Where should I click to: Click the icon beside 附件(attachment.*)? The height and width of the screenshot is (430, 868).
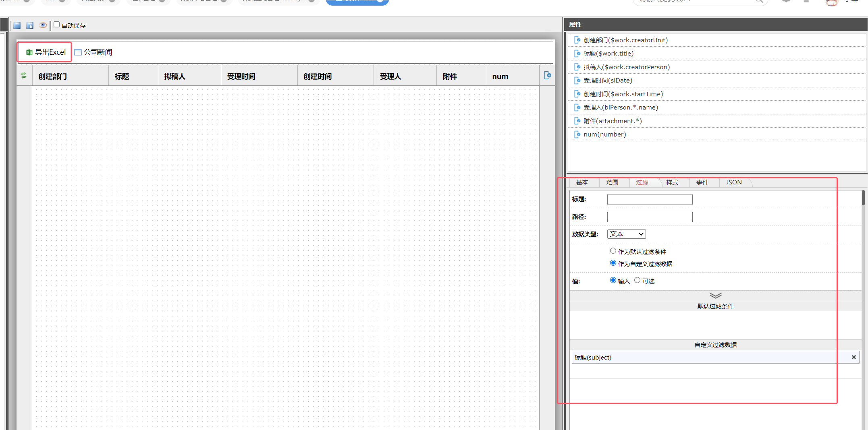point(577,121)
